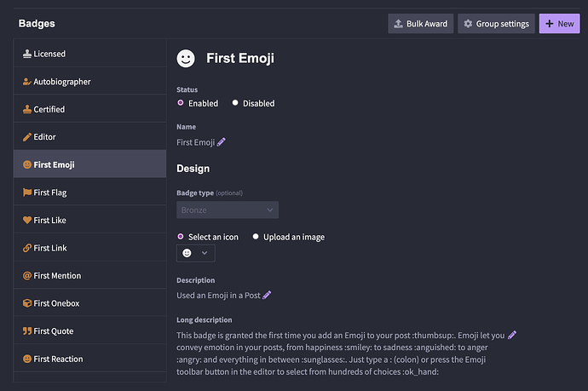
Task: Select the Enabled status radio button
Action: point(181,103)
